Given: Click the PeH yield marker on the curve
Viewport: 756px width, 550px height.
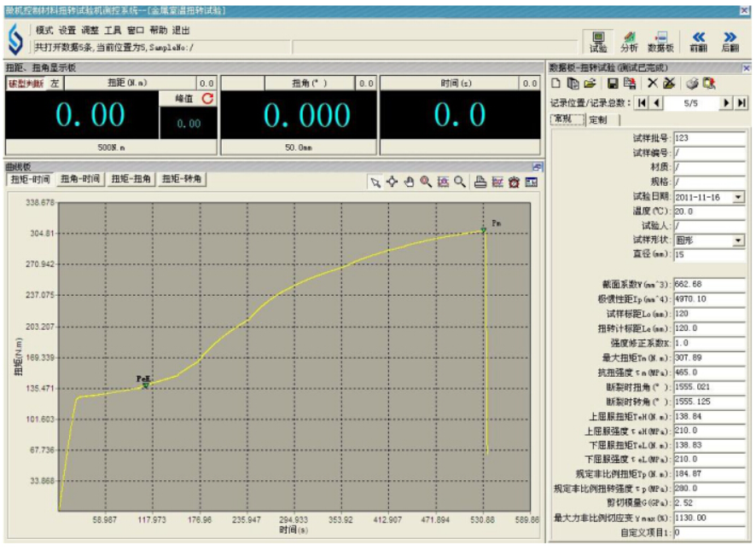Looking at the screenshot, I should (145, 385).
